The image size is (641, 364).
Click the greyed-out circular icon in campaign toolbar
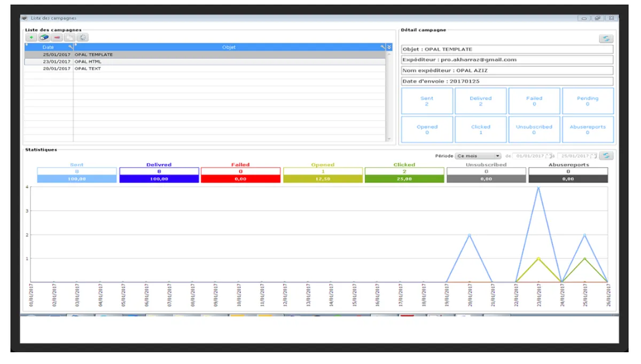(x=83, y=37)
